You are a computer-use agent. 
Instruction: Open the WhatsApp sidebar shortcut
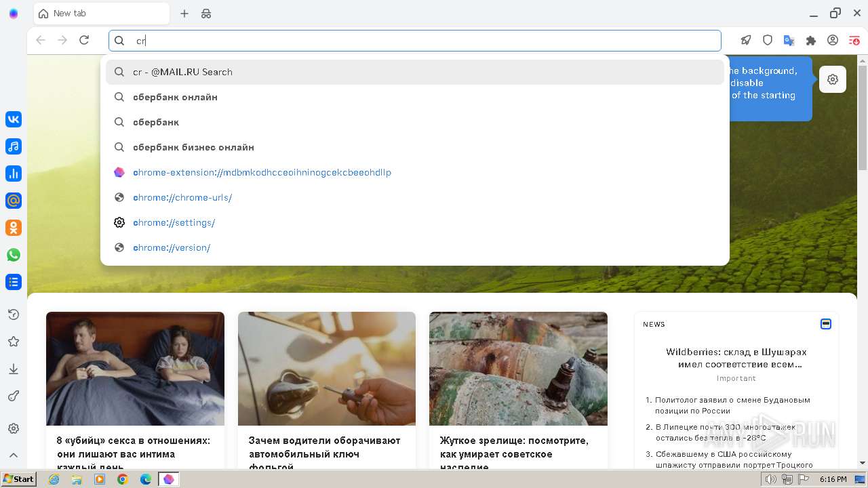coord(14,255)
